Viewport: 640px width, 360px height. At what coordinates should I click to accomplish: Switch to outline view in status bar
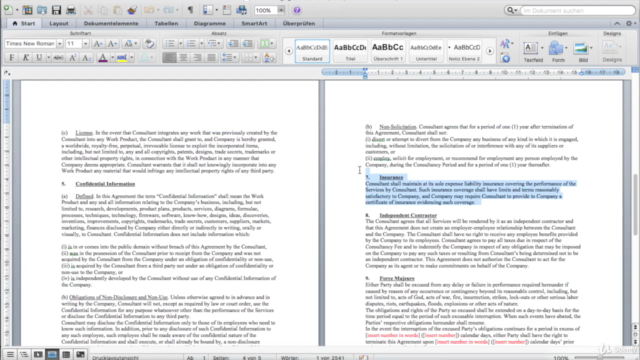[x=24, y=355]
